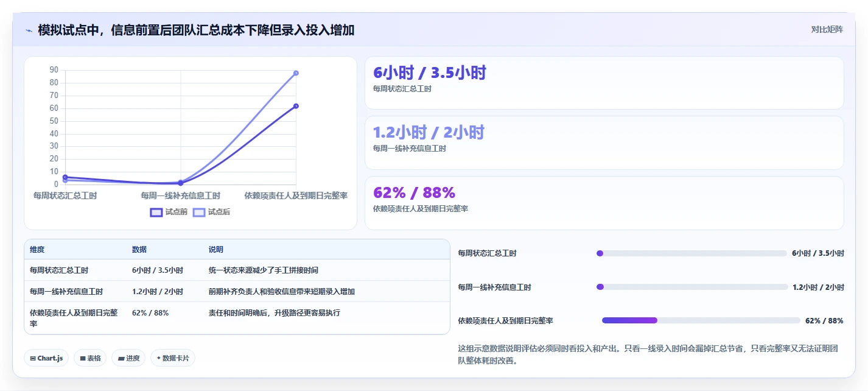This screenshot has height=391, width=868.
Task: Click progress label 每周状态汇总工时
Action: 487,253
